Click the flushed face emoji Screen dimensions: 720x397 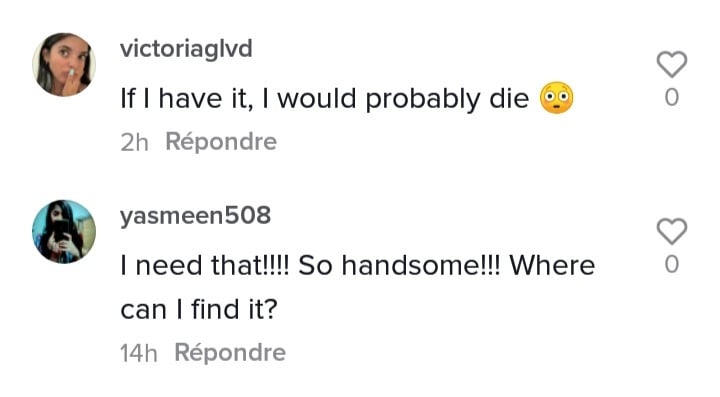pyautogui.click(x=557, y=98)
